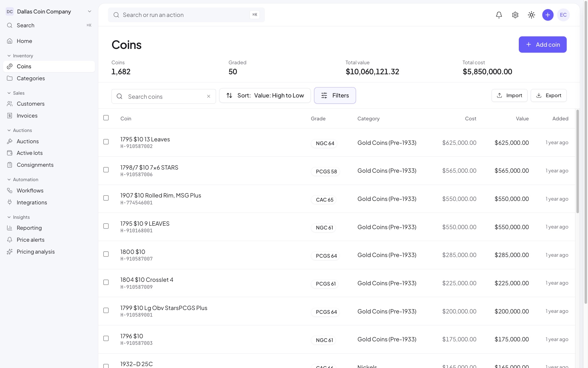Go to Coins in the sidebar
This screenshot has height=368, width=588.
[49, 66]
